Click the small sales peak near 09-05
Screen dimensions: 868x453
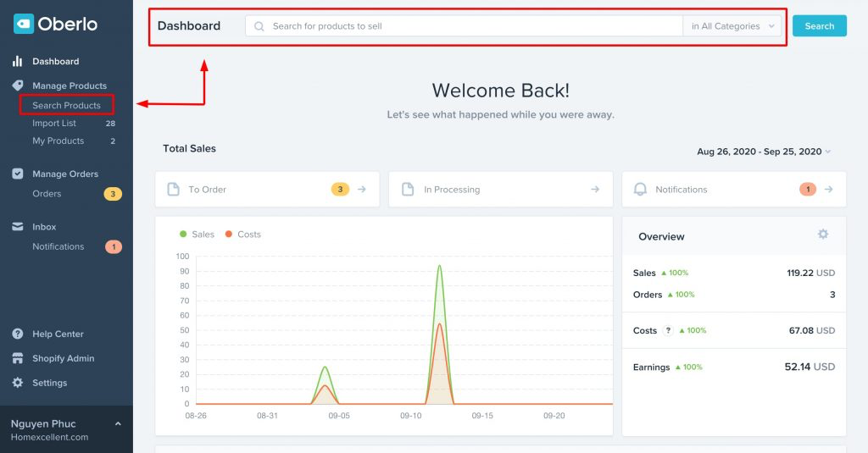click(325, 367)
